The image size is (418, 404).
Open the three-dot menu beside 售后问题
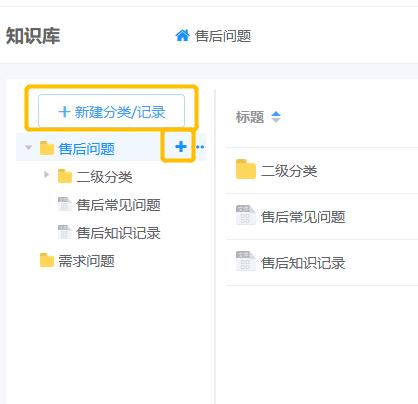click(200, 147)
